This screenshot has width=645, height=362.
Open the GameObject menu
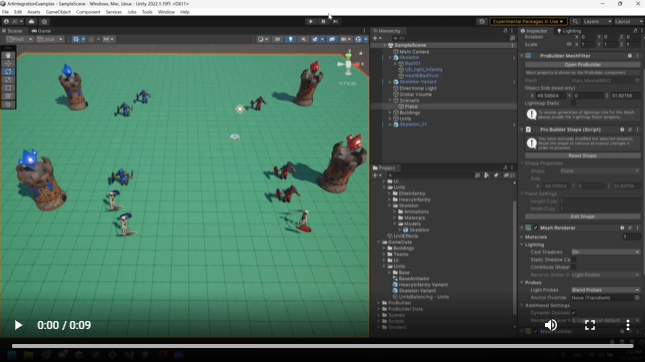pos(58,12)
